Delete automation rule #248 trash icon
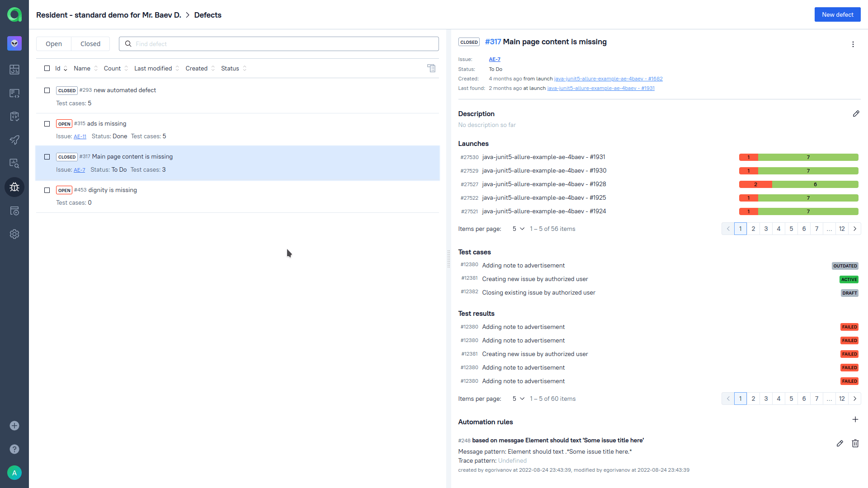Screen dimensions: 868x488 click(855, 444)
